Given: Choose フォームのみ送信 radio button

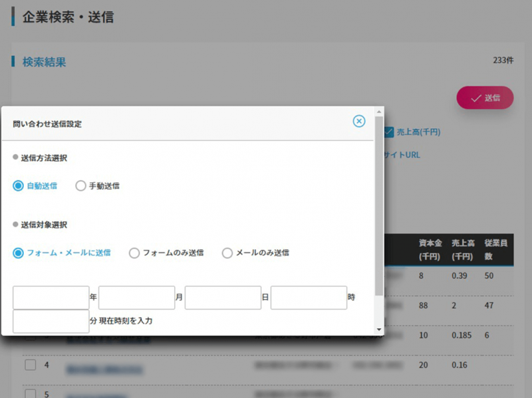Looking at the screenshot, I should 134,253.
